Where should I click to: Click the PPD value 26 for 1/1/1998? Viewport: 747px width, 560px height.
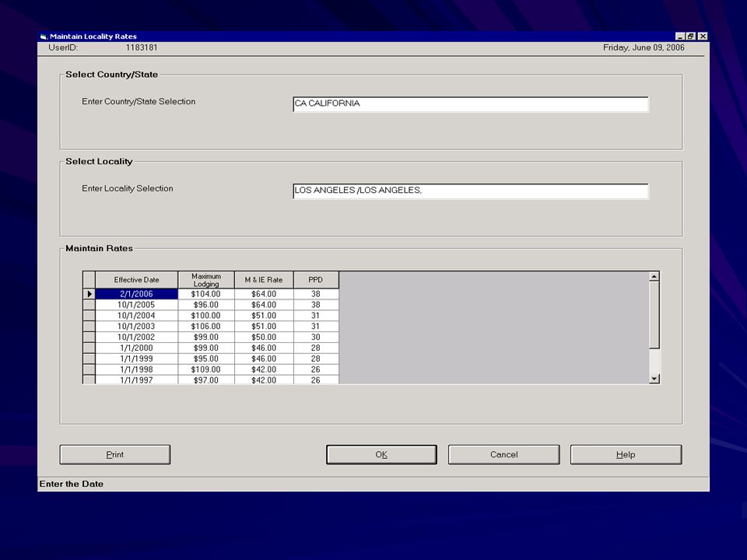point(316,369)
